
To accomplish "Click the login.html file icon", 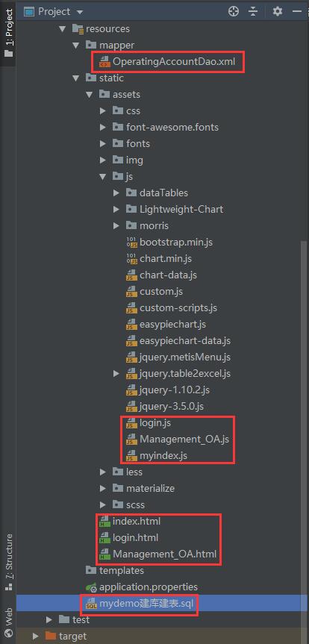I will tap(104, 539).
